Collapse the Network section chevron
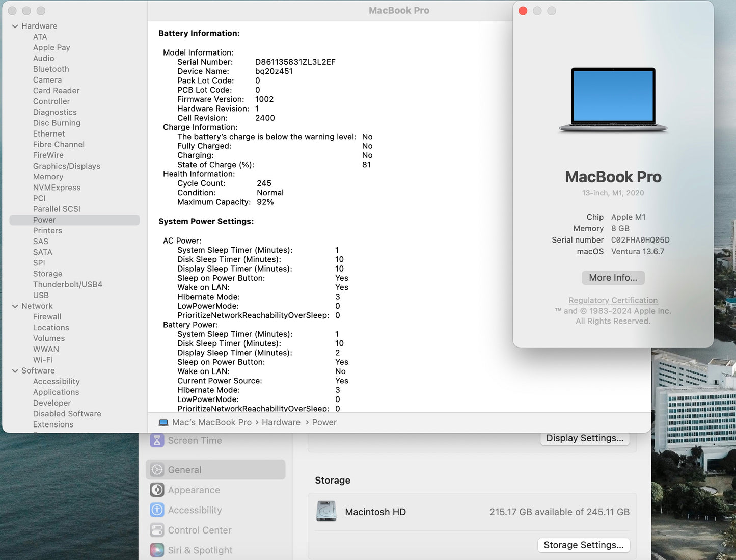This screenshot has height=560, width=736. [x=15, y=306]
